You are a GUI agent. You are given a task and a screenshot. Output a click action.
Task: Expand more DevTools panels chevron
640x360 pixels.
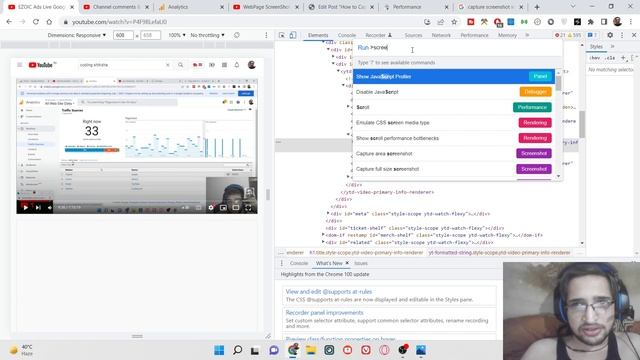coord(527,36)
